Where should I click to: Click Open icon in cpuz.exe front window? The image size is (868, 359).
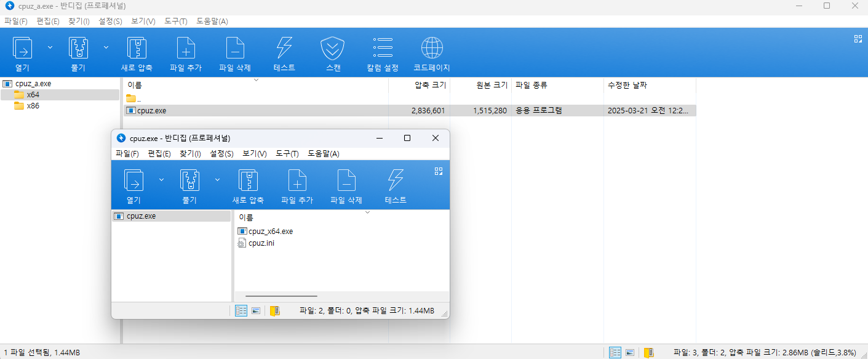point(133,180)
